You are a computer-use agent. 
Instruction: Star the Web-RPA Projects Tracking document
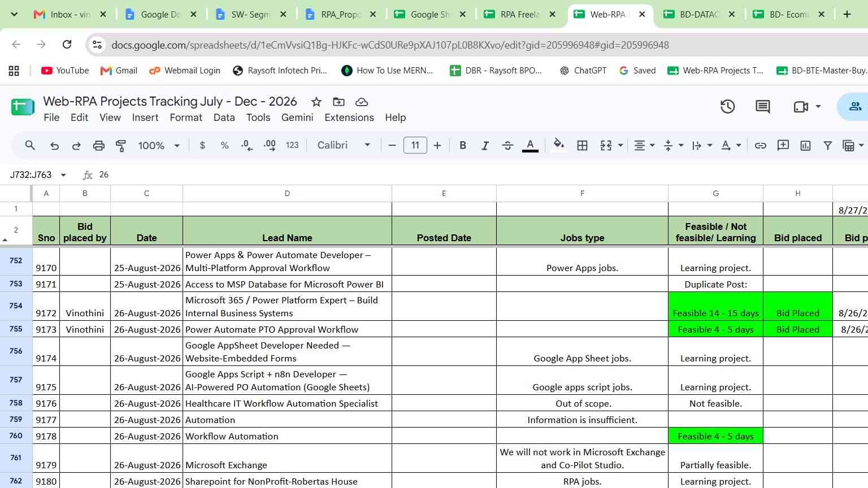(316, 102)
